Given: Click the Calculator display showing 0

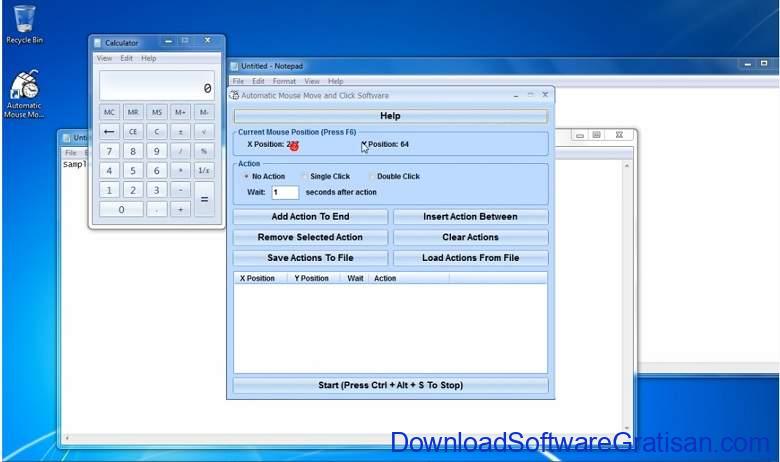Looking at the screenshot, I should click(157, 86).
